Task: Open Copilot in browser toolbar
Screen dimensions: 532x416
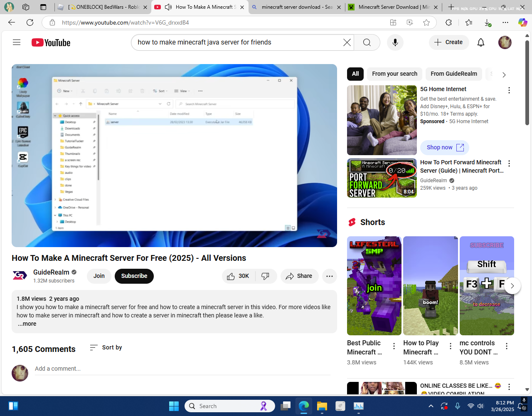Action: point(522,22)
